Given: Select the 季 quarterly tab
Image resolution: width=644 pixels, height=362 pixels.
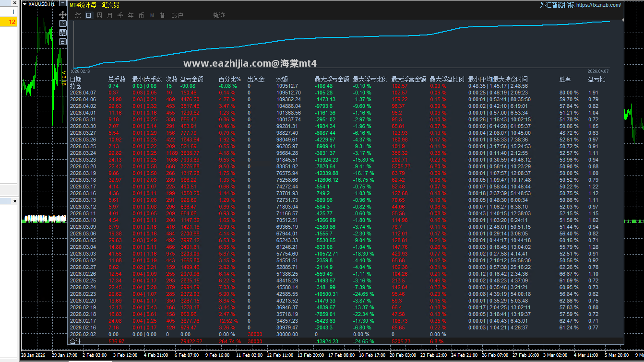Looking at the screenshot, I should [x=120, y=15].
